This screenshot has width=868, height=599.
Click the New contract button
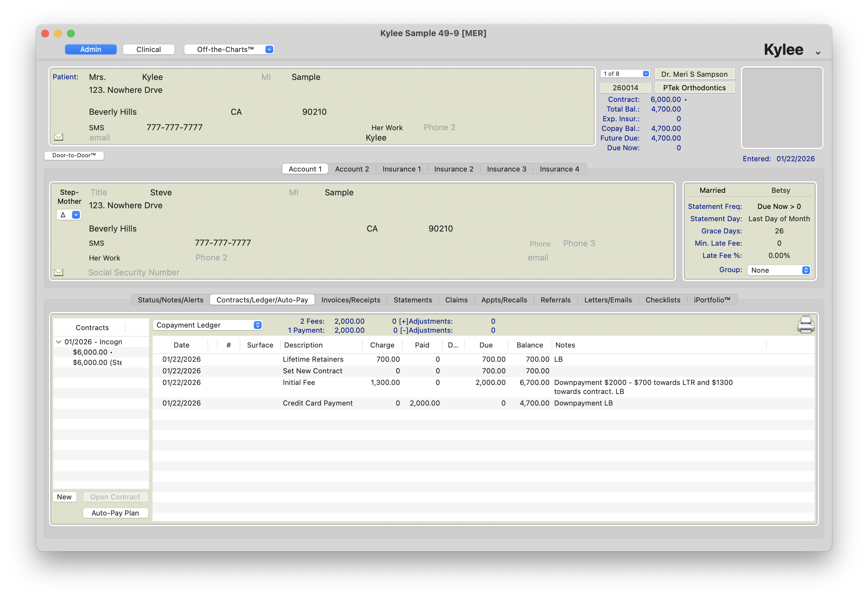tap(64, 497)
